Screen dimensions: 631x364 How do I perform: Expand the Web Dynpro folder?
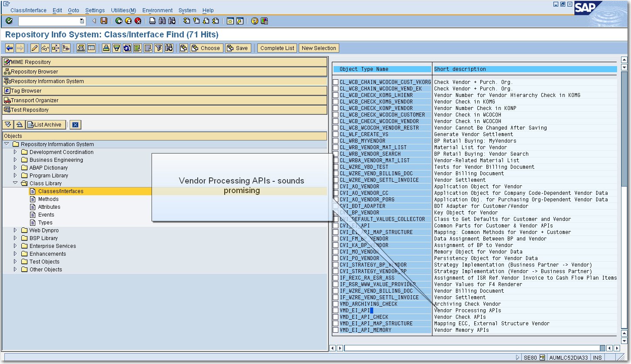tap(15, 230)
